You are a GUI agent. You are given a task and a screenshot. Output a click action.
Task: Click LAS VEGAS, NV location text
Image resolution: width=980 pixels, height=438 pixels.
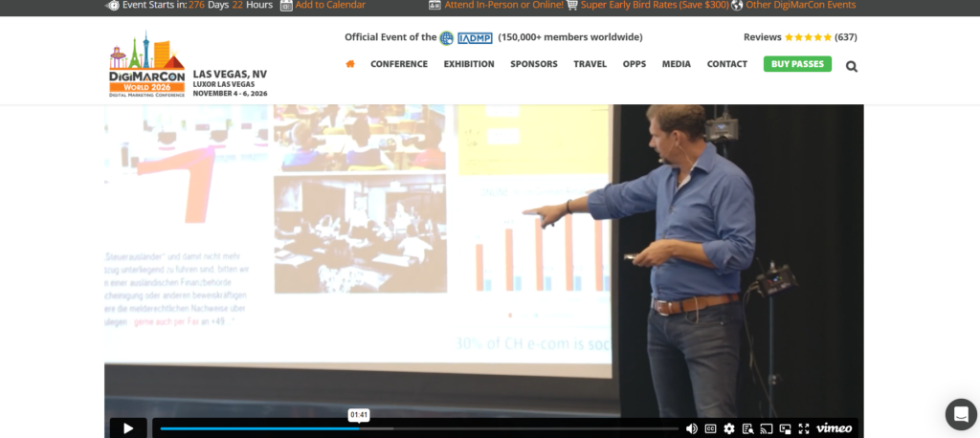[230, 75]
